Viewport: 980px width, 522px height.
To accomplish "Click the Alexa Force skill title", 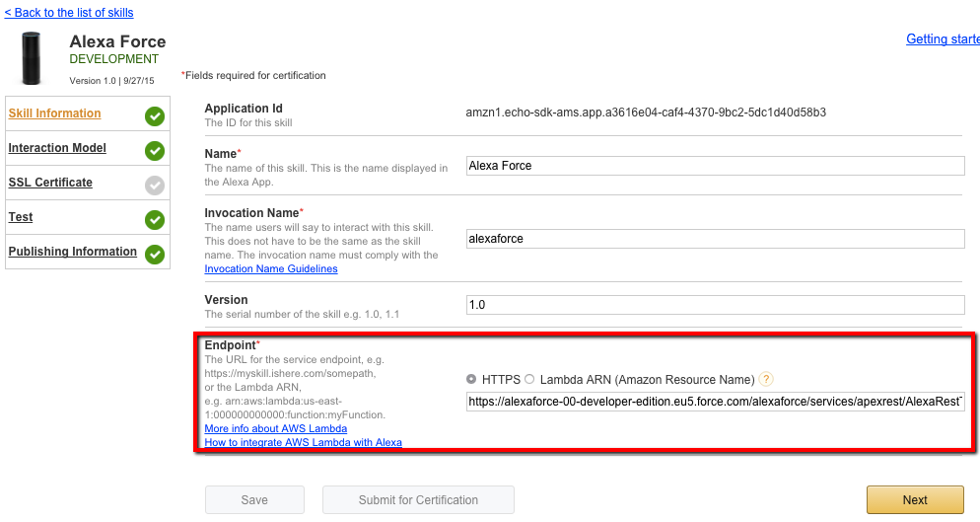I will 117,41.
